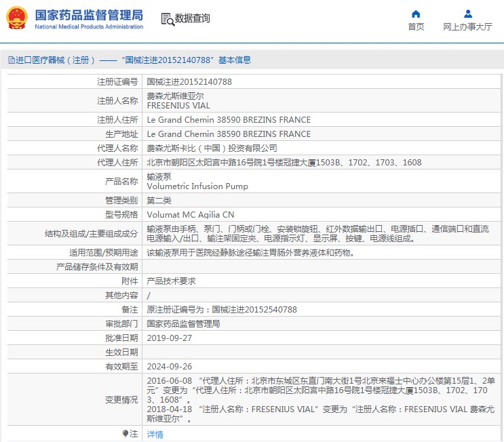Click 适用范围 intended use description
The height and width of the screenshot is (442, 504).
click(x=251, y=253)
